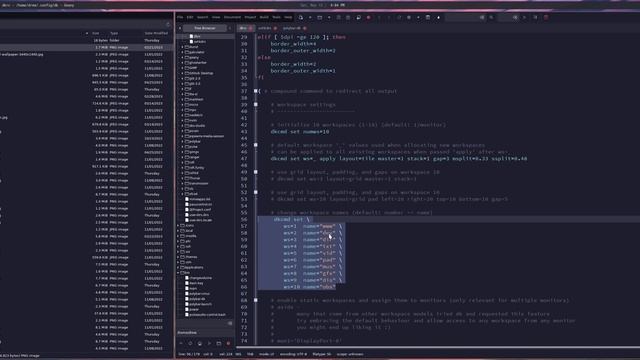
Task: Toggle the fold marker on line 68
Action: 256,300
